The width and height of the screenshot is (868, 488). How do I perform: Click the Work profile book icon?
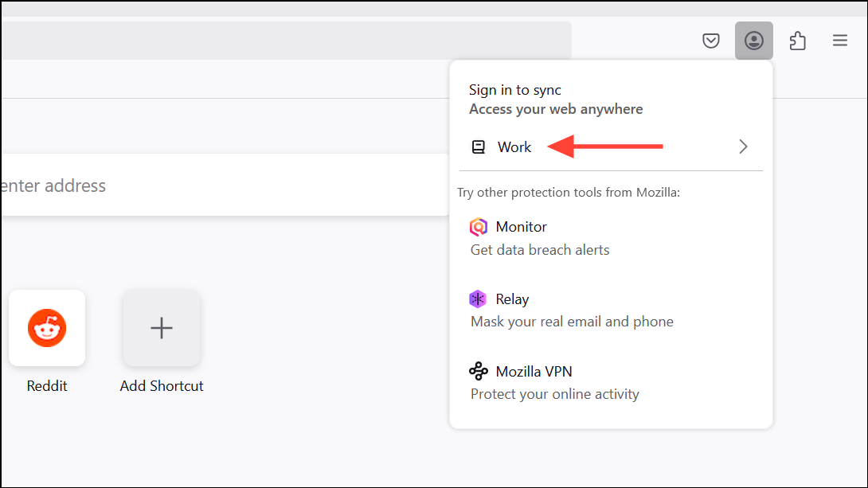click(478, 146)
